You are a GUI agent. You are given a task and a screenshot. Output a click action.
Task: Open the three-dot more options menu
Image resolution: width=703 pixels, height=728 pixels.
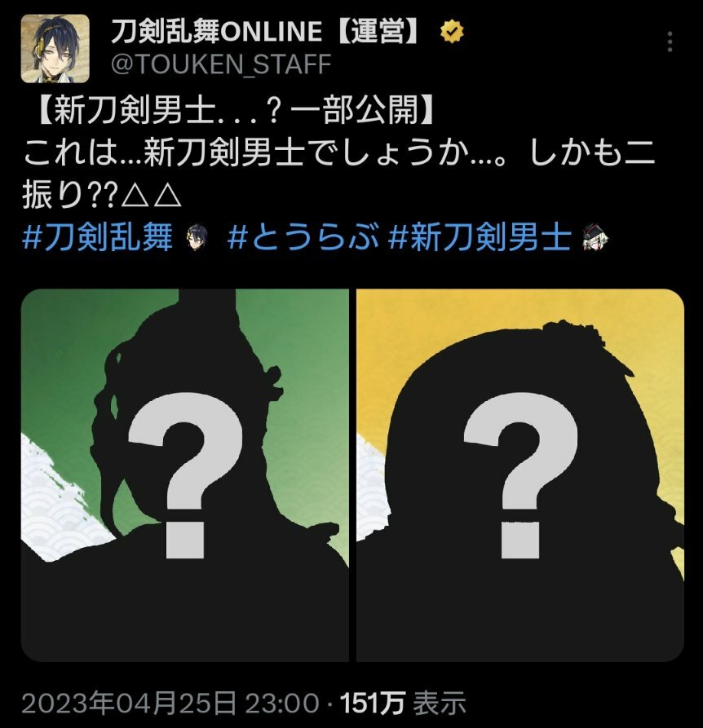(669, 42)
